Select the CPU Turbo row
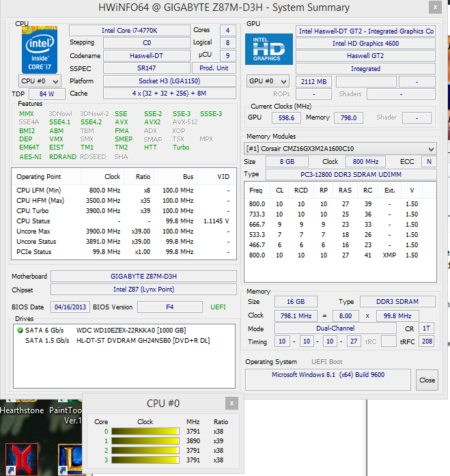Viewport: 450px width, 476px height. click(124, 210)
